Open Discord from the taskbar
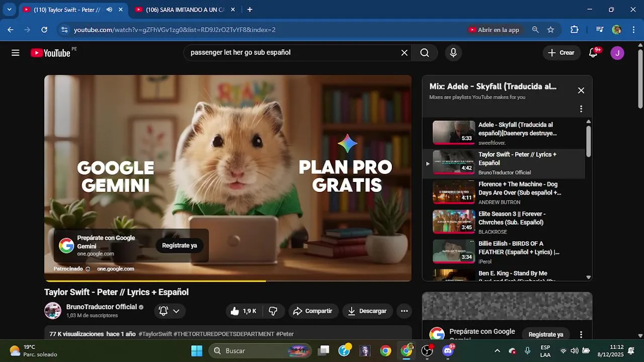 pos(448,350)
